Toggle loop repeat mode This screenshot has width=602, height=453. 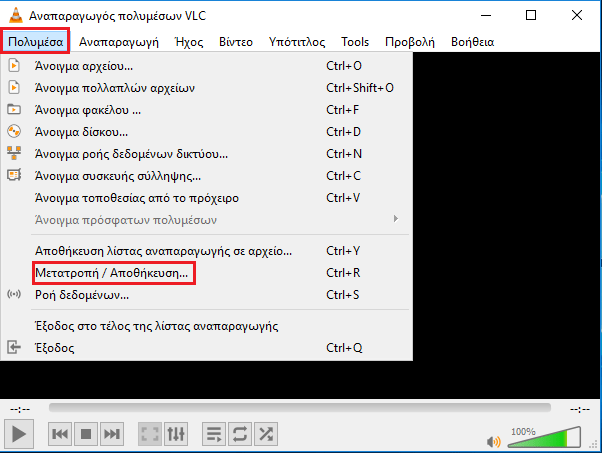pos(240,434)
